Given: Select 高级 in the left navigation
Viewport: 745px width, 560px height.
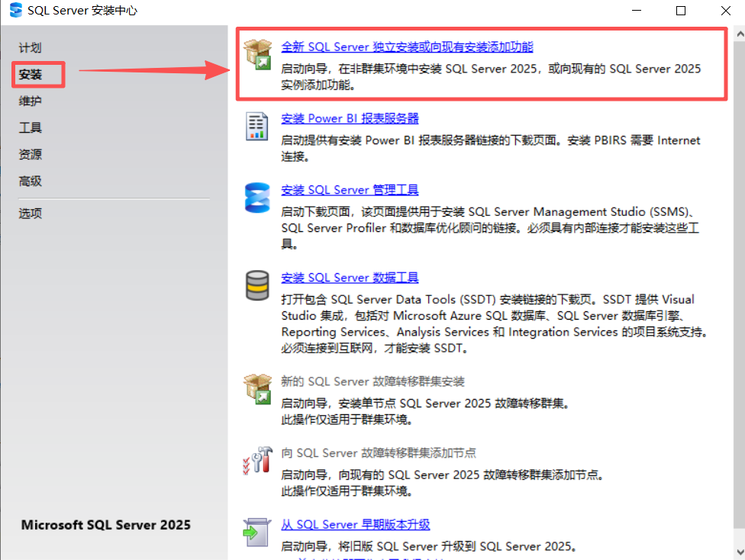Looking at the screenshot, I should (30, 181).
